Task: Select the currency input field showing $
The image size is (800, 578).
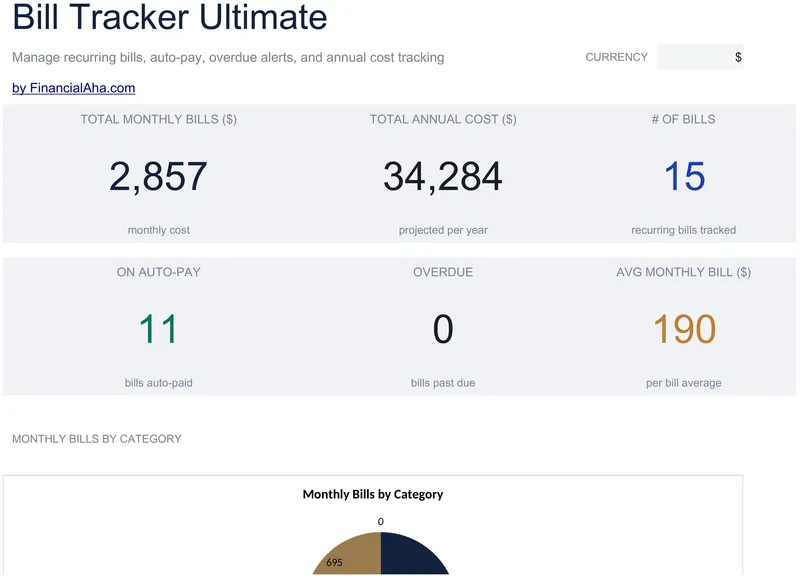Action: coord(700,57)
